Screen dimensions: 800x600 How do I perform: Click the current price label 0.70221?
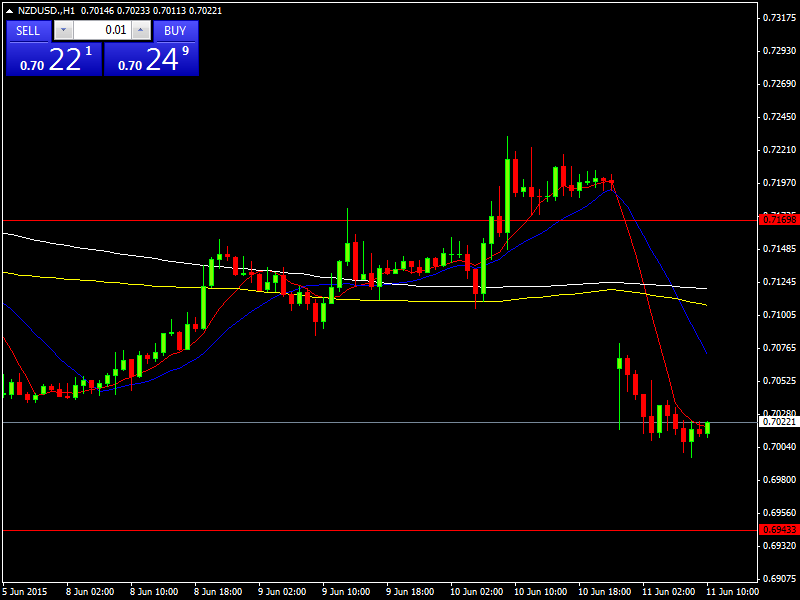coord(778,421)
